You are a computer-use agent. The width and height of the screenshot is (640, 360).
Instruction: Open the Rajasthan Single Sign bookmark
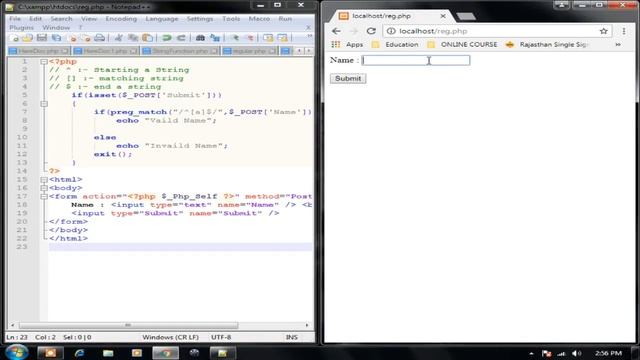coord(546,44)
